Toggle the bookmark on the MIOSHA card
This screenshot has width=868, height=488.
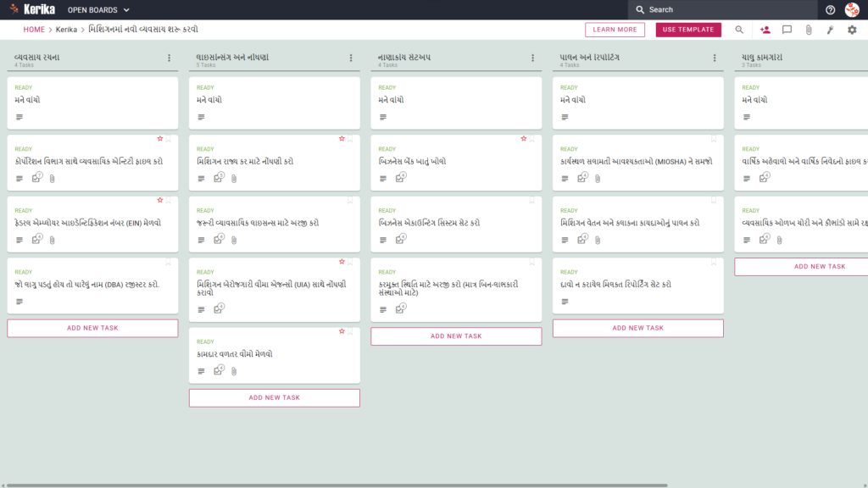714,139
